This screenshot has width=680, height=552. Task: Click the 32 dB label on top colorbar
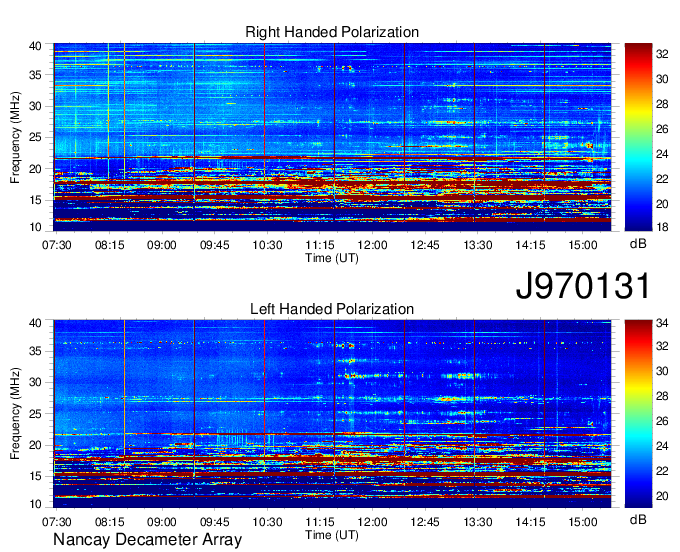pos(662,54)
